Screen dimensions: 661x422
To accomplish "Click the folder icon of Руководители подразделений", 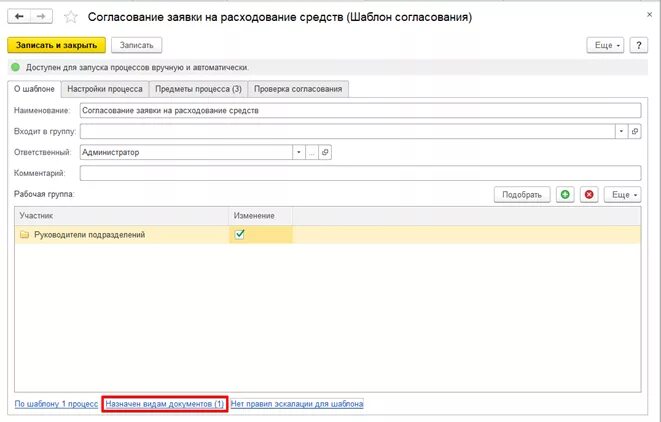I will (24, 234).
